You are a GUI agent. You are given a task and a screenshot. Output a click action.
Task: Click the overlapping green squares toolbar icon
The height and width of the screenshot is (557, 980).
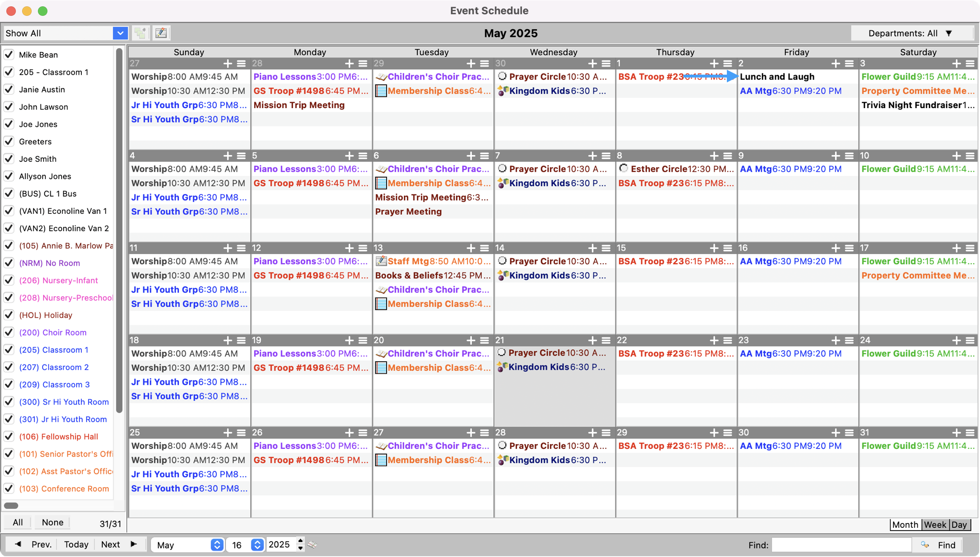click(141, 33)
